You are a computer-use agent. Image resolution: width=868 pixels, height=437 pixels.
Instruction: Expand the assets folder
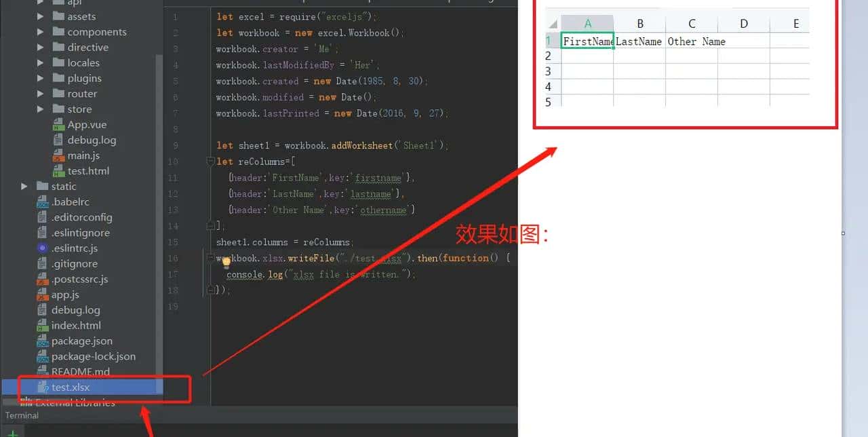[x=39, y=16]
